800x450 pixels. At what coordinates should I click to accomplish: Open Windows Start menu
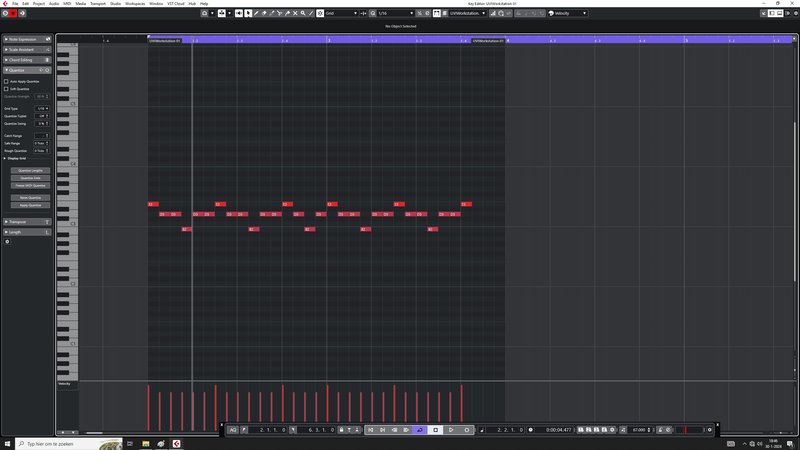[7, 444]
